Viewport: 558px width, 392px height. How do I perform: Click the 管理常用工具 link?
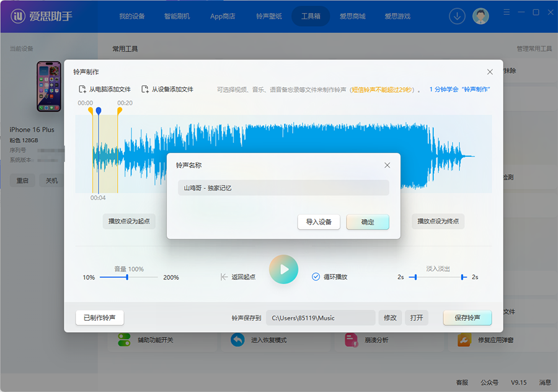(x=534, y=49)
